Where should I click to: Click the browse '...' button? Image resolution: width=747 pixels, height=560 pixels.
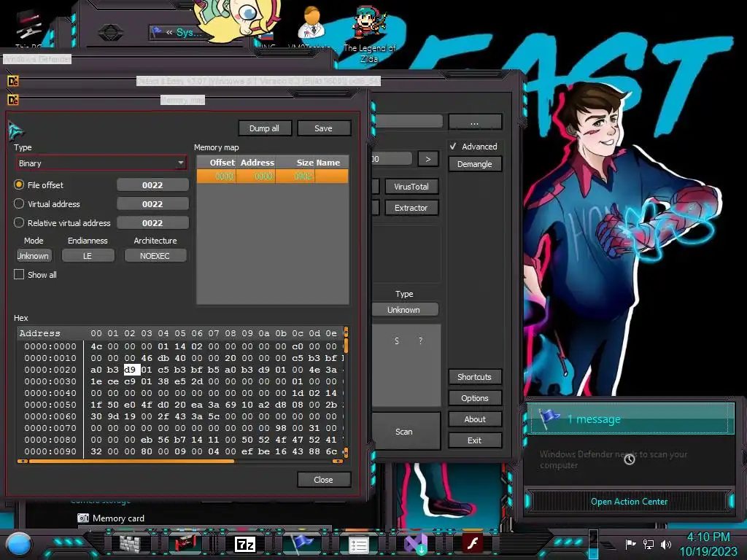[x=475, y=122]
